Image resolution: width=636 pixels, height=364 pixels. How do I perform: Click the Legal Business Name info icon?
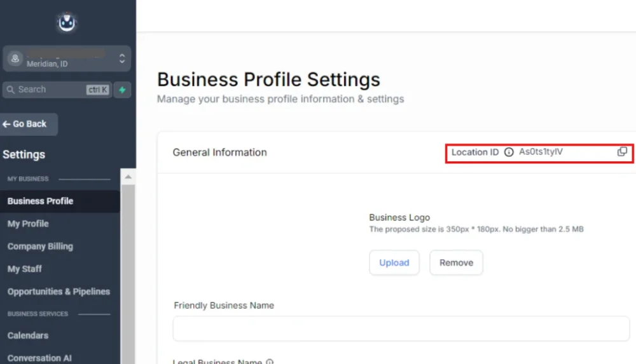(x=270, y=361)
